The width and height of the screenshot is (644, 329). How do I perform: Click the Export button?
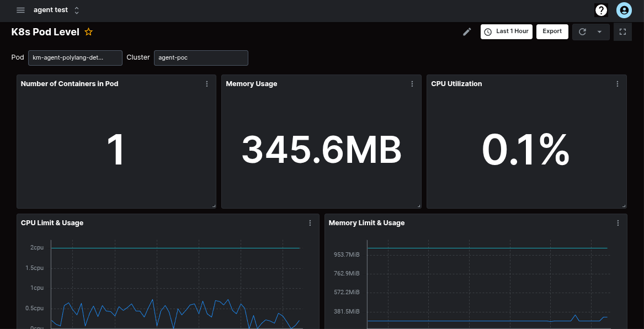[x=552, y=31]
